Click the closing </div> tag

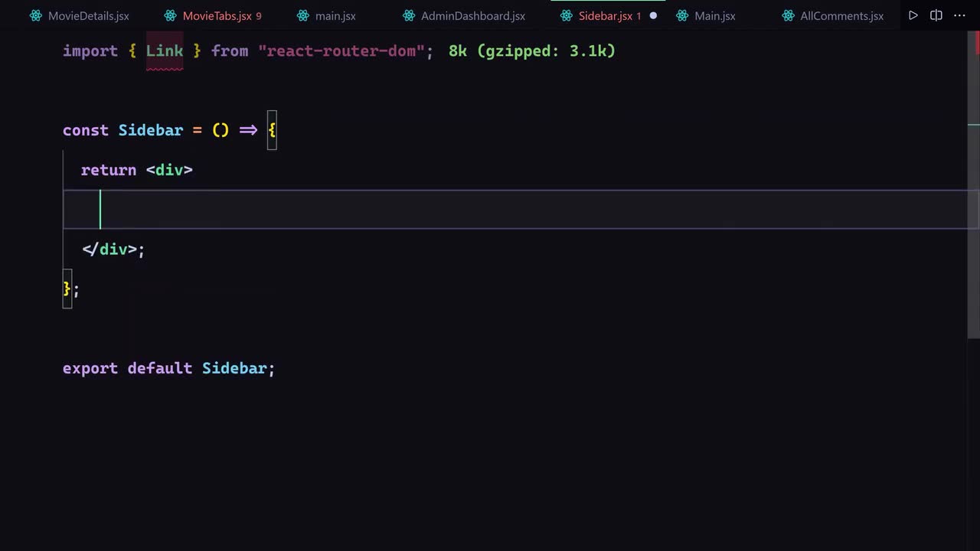click(109, 249)
